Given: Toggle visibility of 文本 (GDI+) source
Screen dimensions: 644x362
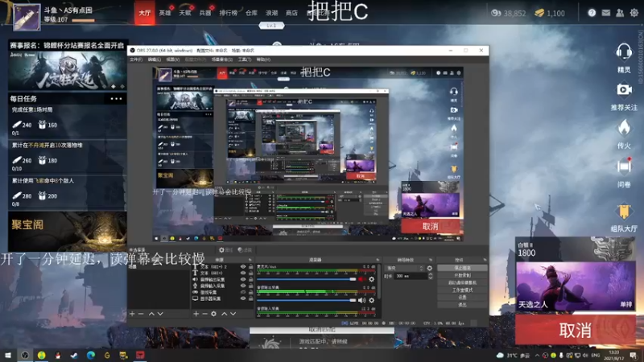Looking at the screenshot, I should click(x=243, y=273).
